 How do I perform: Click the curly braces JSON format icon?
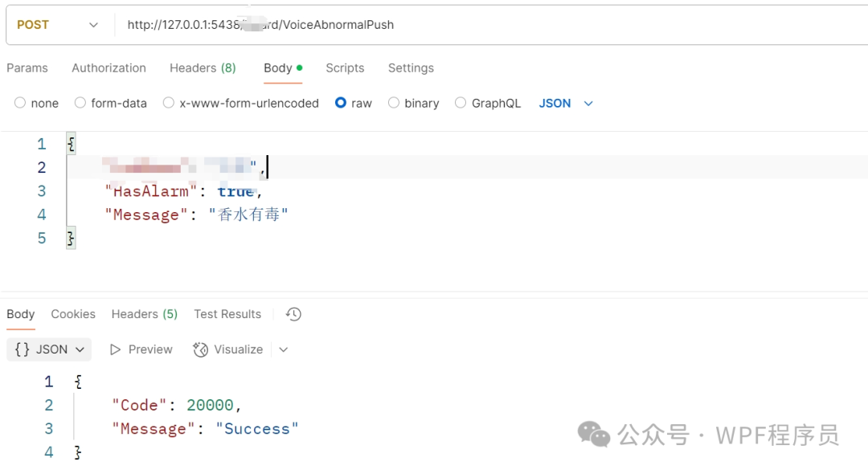pos(23,349)
